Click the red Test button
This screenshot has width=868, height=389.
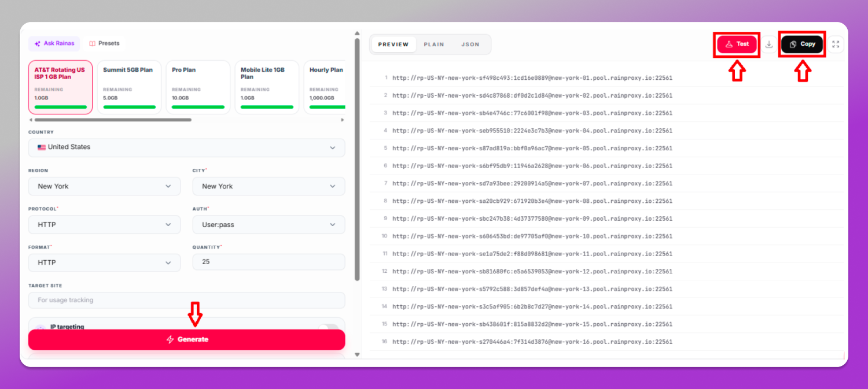737,44
